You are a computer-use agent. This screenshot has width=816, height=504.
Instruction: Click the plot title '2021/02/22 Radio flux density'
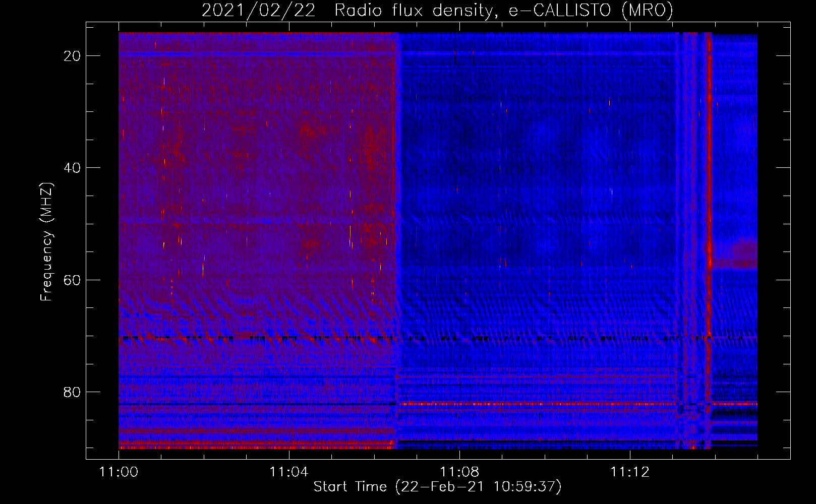coord(437,10)
